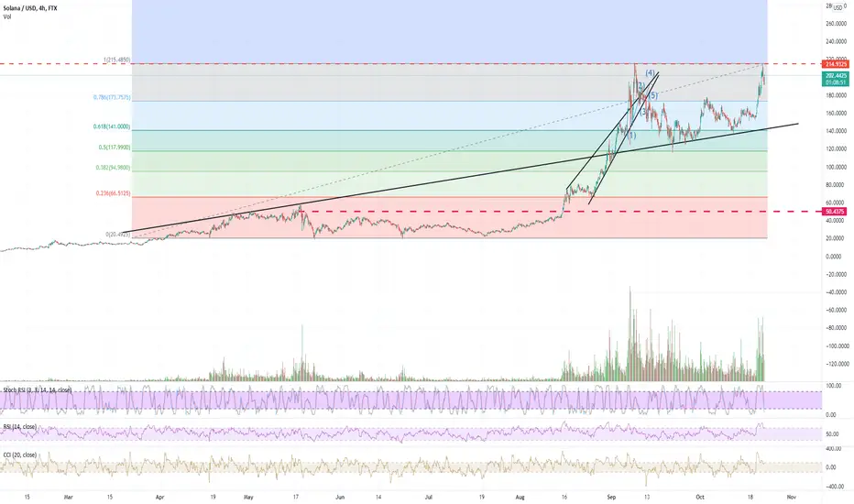This screenshot has width=854, height=504.
Task: Select the 0.618(141.0000) Fibonacci level label
Action: point(112,126)
